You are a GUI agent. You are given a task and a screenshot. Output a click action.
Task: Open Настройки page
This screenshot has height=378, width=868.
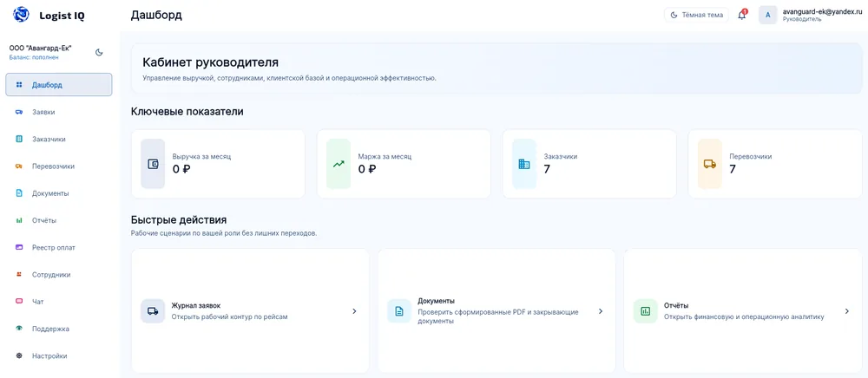click(59, 355)
